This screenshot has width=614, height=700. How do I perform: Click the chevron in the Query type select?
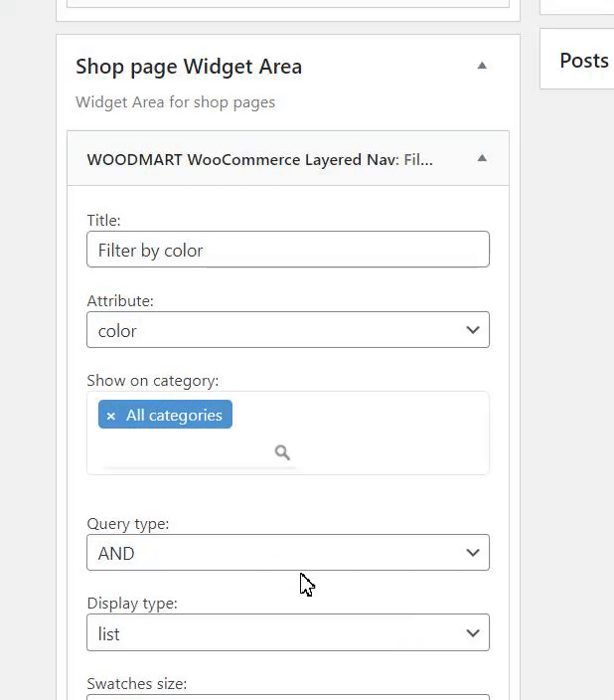click(x=473, y=553)
